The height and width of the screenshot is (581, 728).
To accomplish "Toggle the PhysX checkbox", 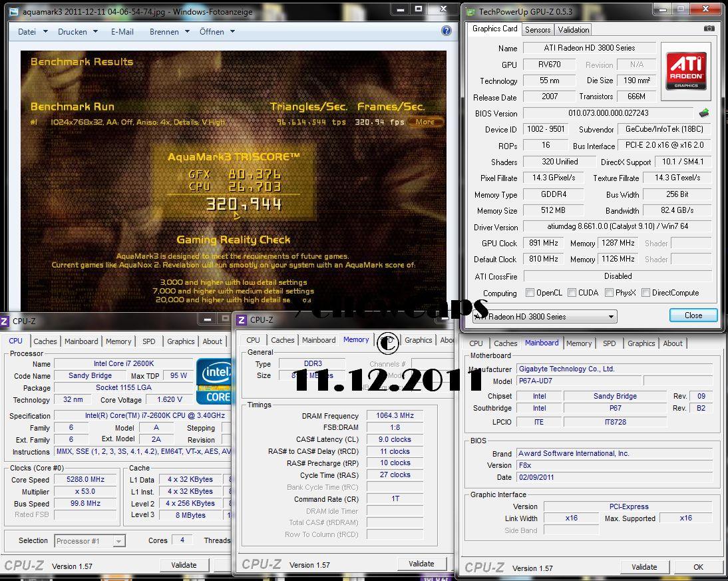I will (x=609, y=293).
